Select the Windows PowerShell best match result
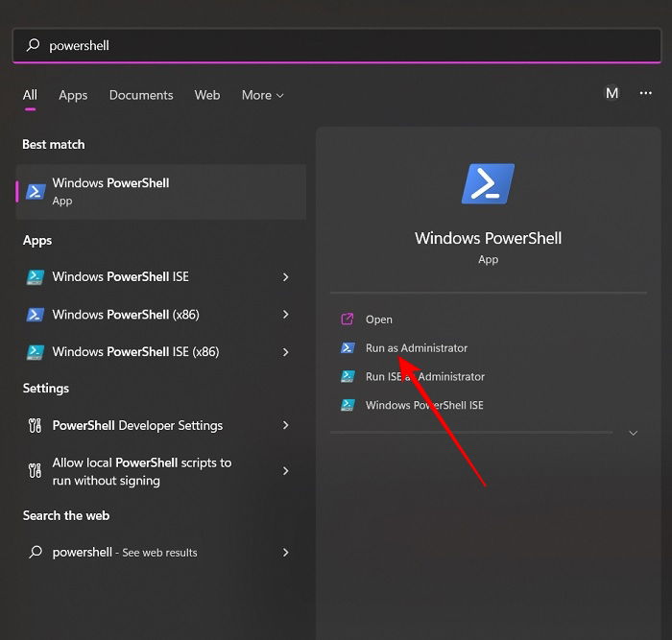Screen dimensions: 672x640 click(x=161, y=192)
